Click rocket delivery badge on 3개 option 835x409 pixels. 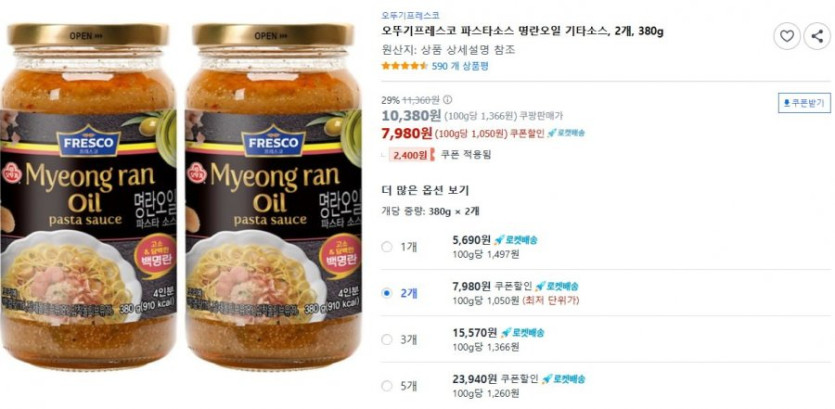(523, 333)
